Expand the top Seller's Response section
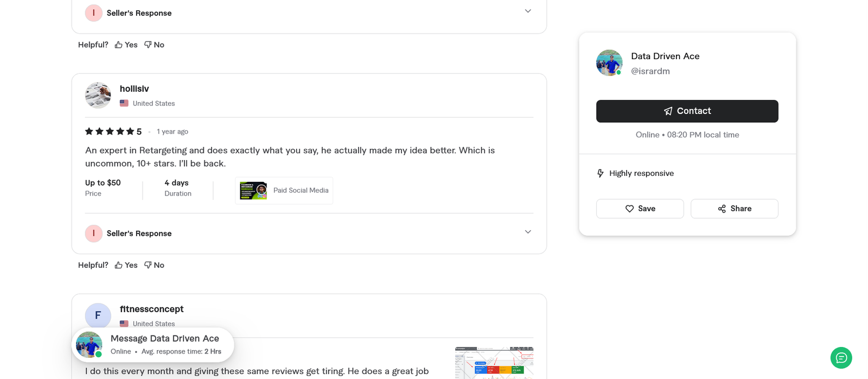 click(527, 11)
